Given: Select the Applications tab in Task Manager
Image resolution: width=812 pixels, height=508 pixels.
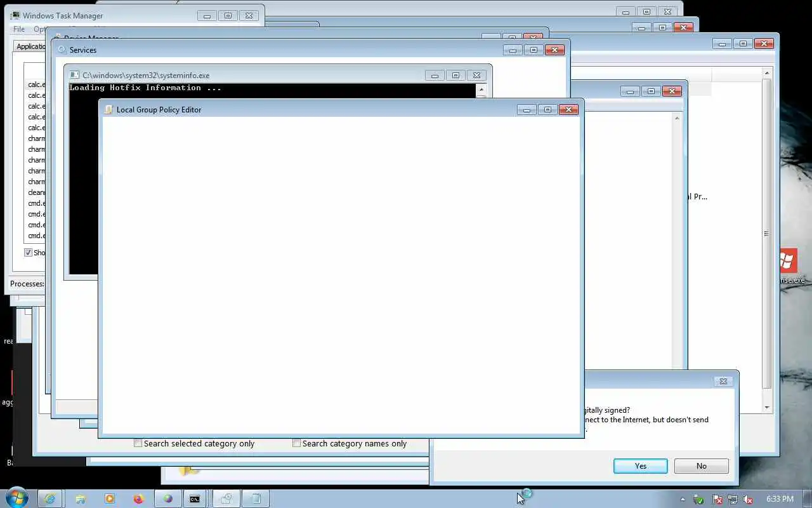Looking at the screenshot, I should [x=31, y=46].
